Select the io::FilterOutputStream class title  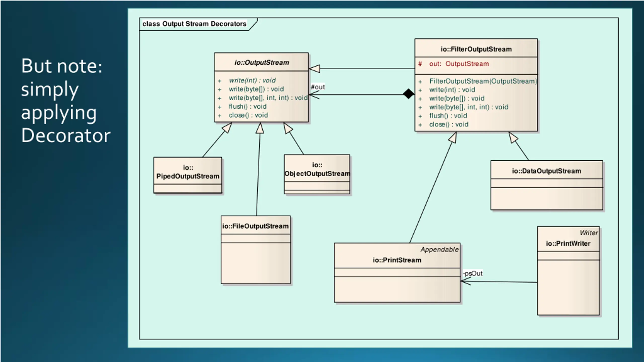(x=476, y=49)
